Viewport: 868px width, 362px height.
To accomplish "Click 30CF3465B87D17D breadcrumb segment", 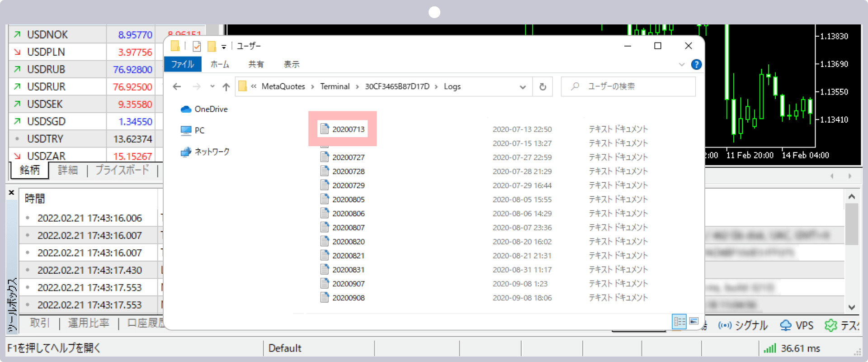I will pos(397,86).
